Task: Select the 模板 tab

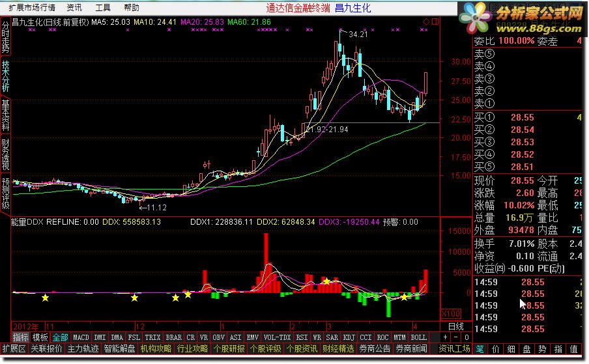Action: point(40,337)
